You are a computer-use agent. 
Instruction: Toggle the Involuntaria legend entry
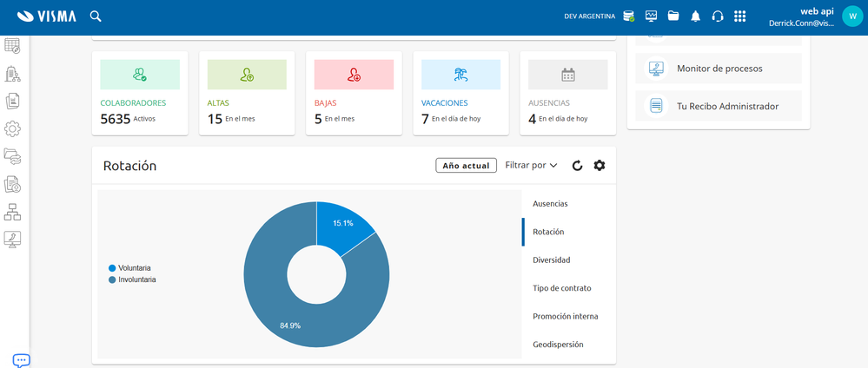(x=132, y=280)
